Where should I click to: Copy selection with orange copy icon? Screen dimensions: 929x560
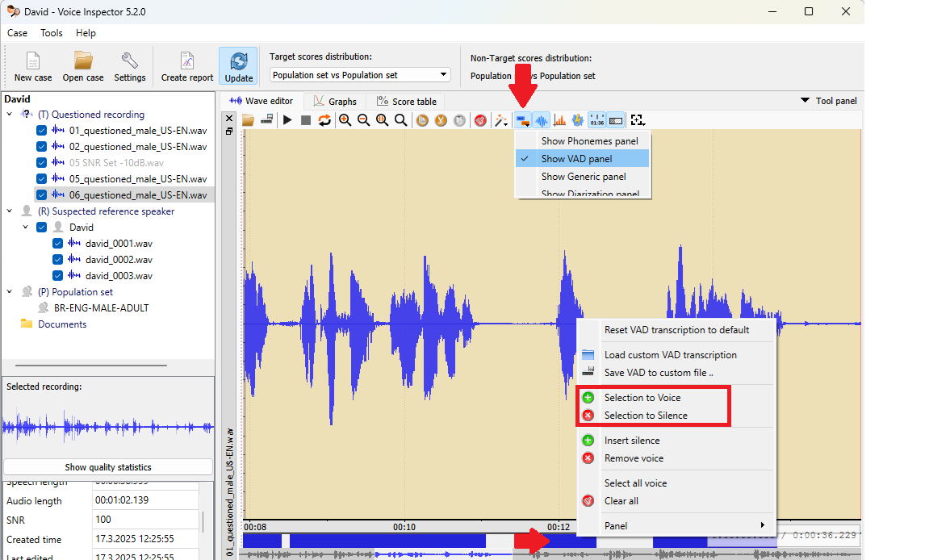[422, 120]
